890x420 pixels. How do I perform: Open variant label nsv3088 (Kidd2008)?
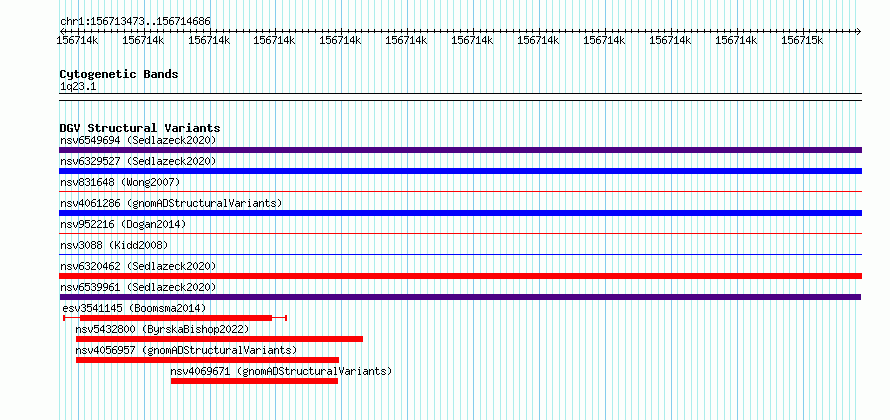click(x=114, y=245)
